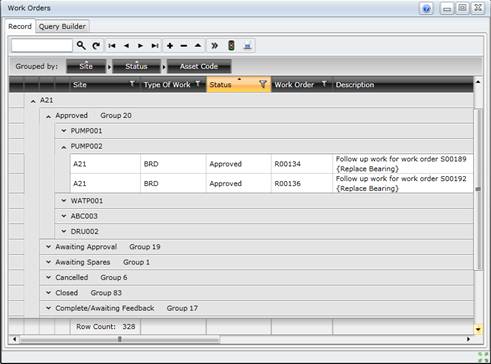The height and width of the screenshot is (364, 491).
Task: Click scroll up arrow of grid
Action: [478, 82]
